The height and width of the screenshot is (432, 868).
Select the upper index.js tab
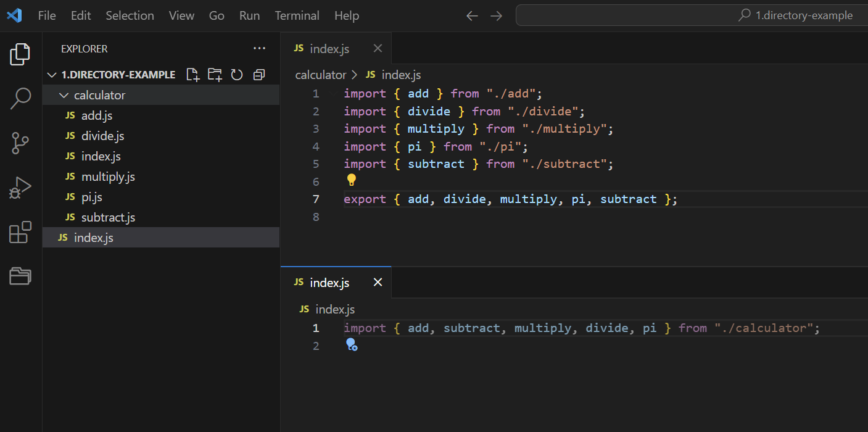(336, 48)
